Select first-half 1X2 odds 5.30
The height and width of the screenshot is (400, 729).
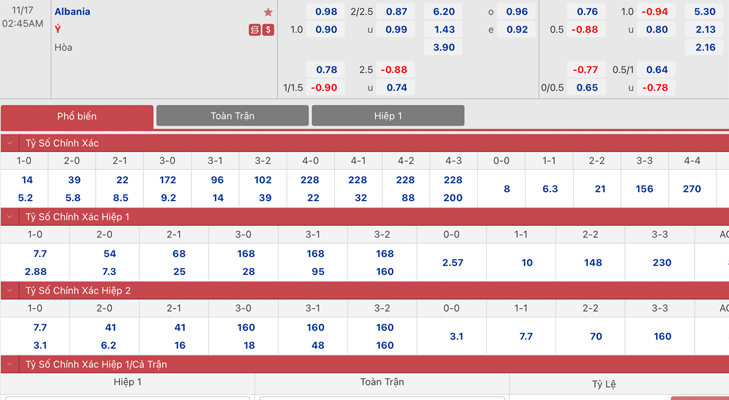[x=705, y=12]
